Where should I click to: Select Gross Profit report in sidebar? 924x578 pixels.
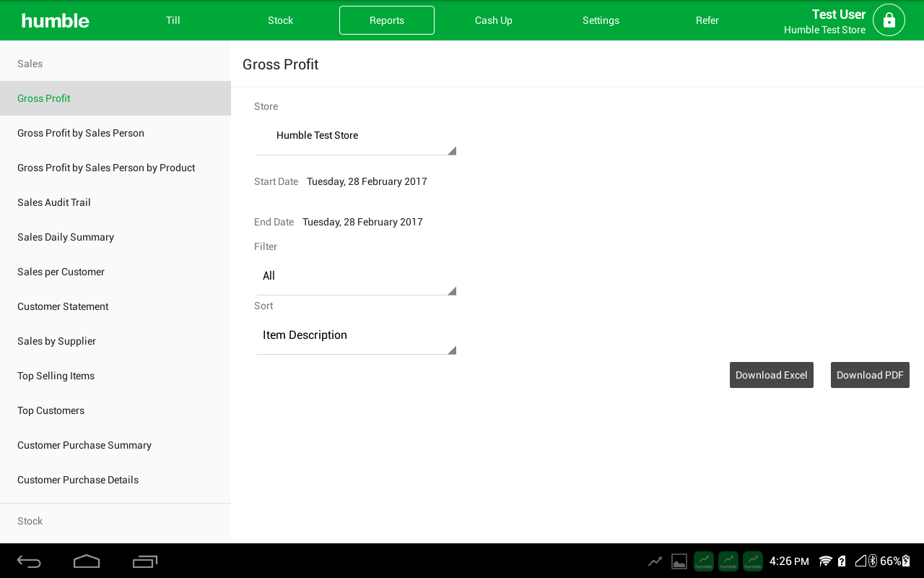(115, 98)
